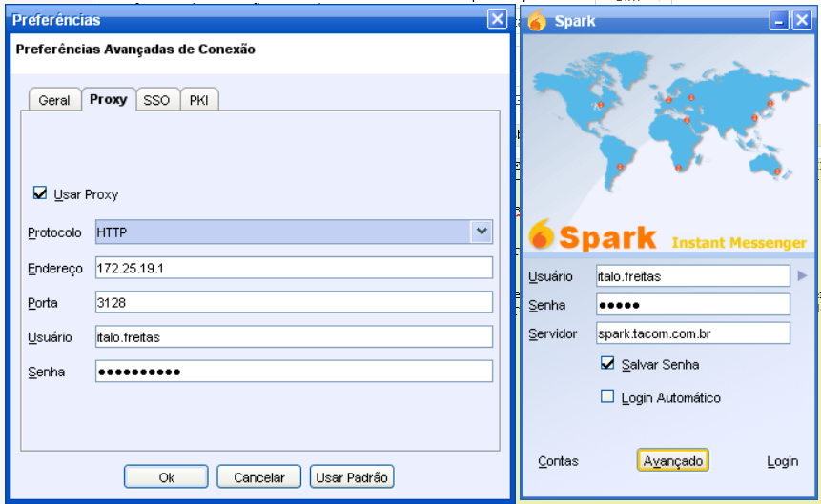This screenshot has width=821, height=504.
Task: Uncheck the Usar Proxy checkbox
Action: [40, 193]
